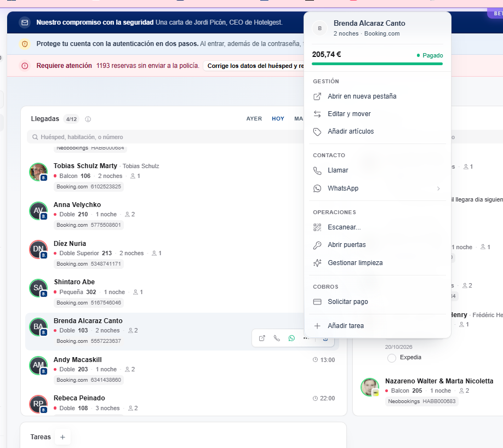The width and height of the screenshot is (503, 448).
Task: Click the Booking.com 5348741171 reference tag
Action: 89,264
